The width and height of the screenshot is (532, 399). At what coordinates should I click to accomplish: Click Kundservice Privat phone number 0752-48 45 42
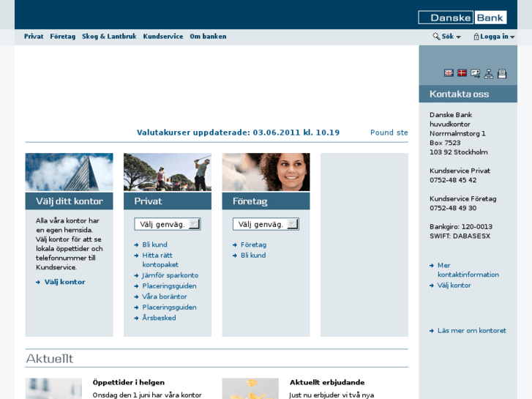tap(453, 180)
